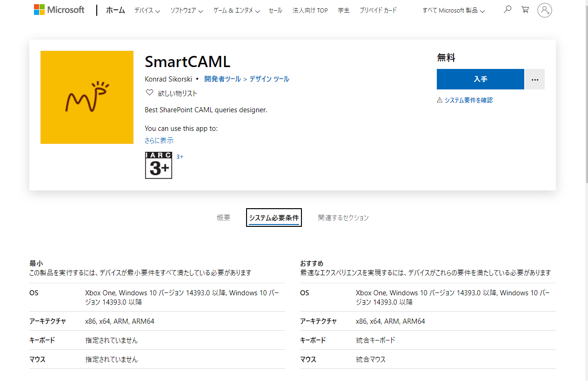
Task: Click the 最小 section heading
Action: coord(36,264)
